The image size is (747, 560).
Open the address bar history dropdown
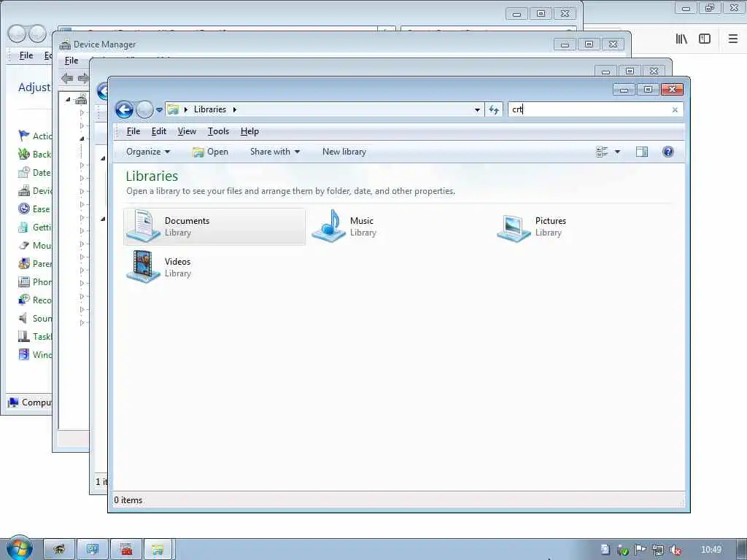pos(477,110)
